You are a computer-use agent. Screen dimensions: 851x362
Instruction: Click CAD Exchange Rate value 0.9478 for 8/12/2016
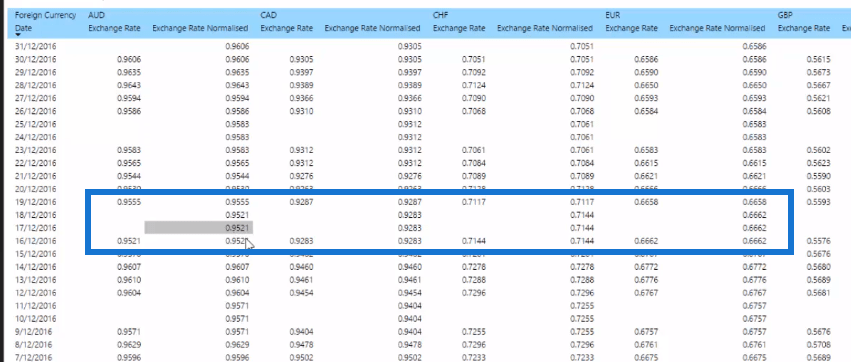click(301, 345)
